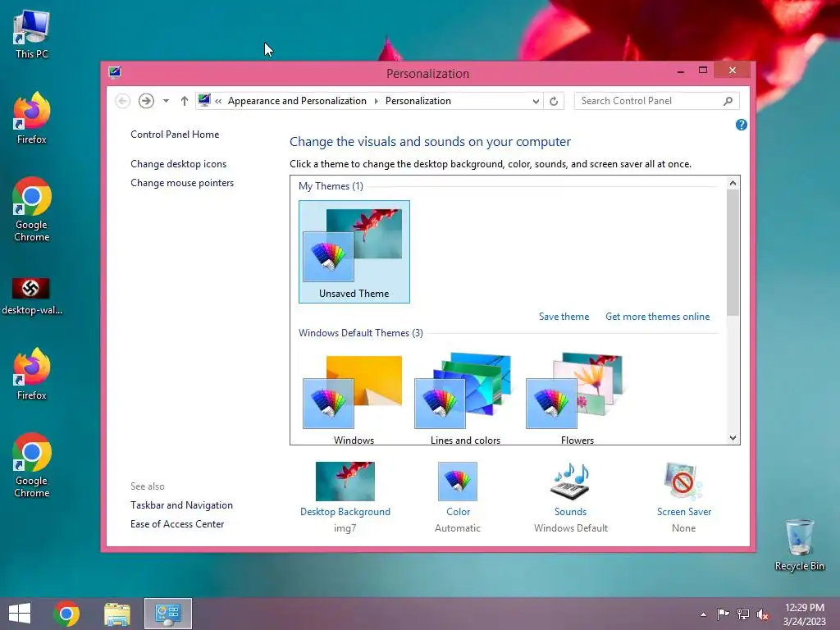Open Help with the question mark
The width and height of the screenshot is (840, 630).
742,125
